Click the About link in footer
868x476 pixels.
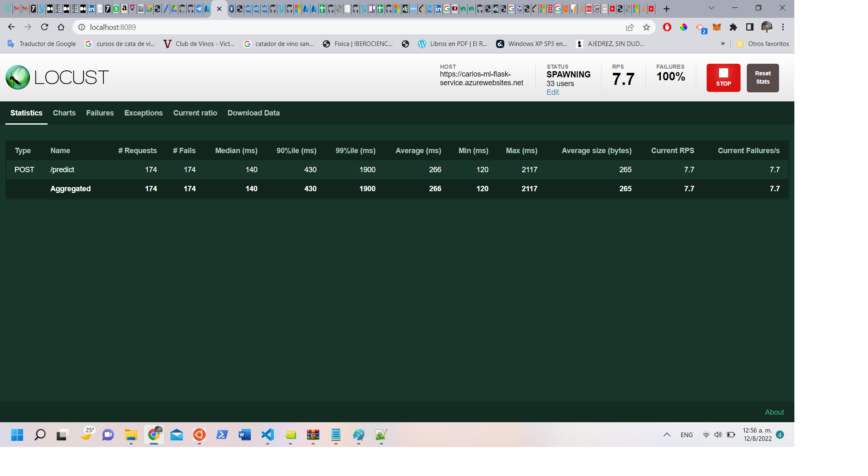point(774,412)
